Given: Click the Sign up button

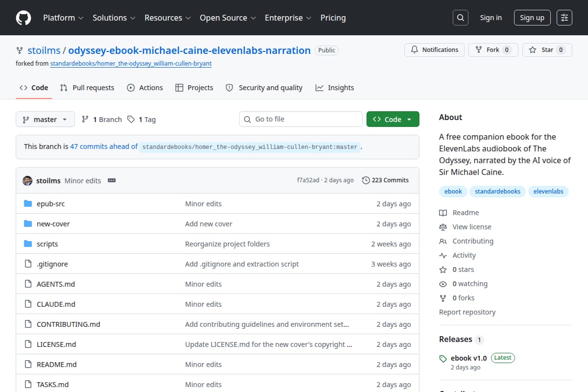Looking at the screenshot, I should click(532, 18).
